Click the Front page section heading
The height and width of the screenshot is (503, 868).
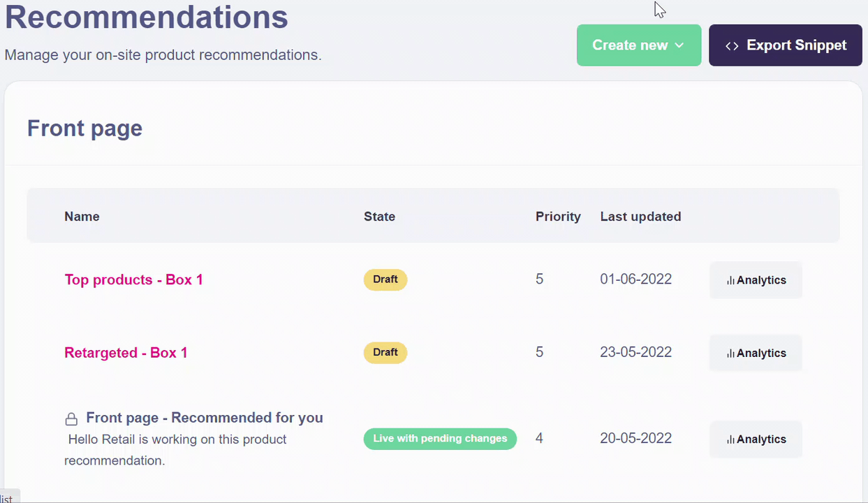click(84, 129)
